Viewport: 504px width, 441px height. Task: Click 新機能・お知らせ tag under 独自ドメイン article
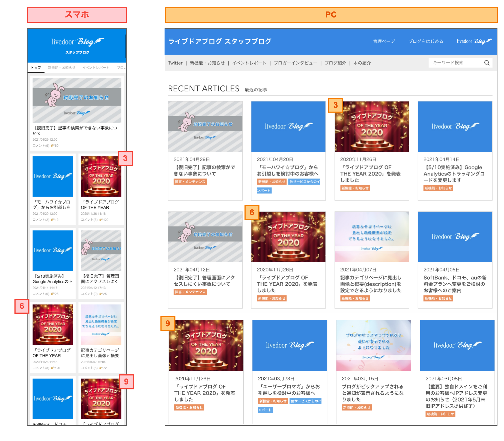[440, 414]
